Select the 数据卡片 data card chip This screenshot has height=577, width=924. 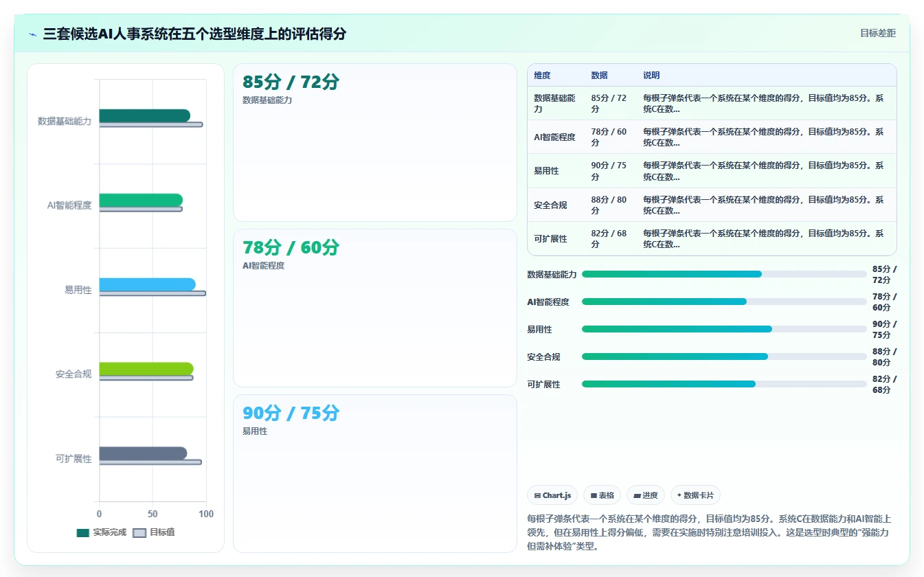[695, 495]
